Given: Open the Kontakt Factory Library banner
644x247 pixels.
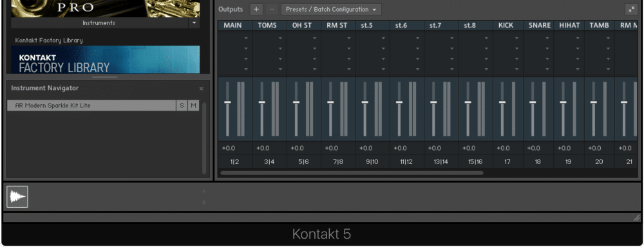Looking at the screenshot, I should (x=105, y=59).
